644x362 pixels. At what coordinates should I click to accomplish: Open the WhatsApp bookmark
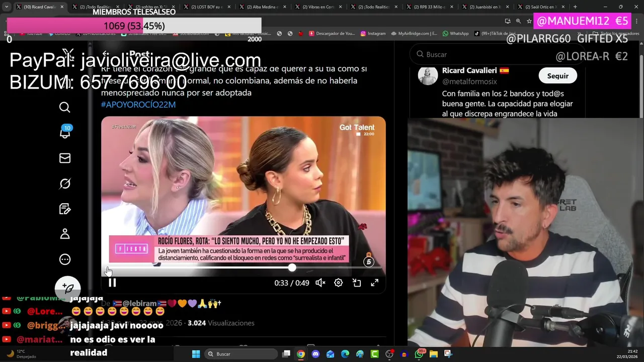pyautogui.click(x=456, y=34)
